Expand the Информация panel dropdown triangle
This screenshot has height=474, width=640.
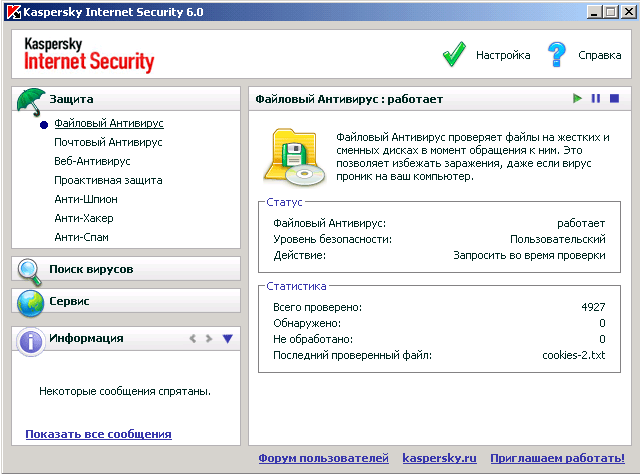[x=227, y=339]
